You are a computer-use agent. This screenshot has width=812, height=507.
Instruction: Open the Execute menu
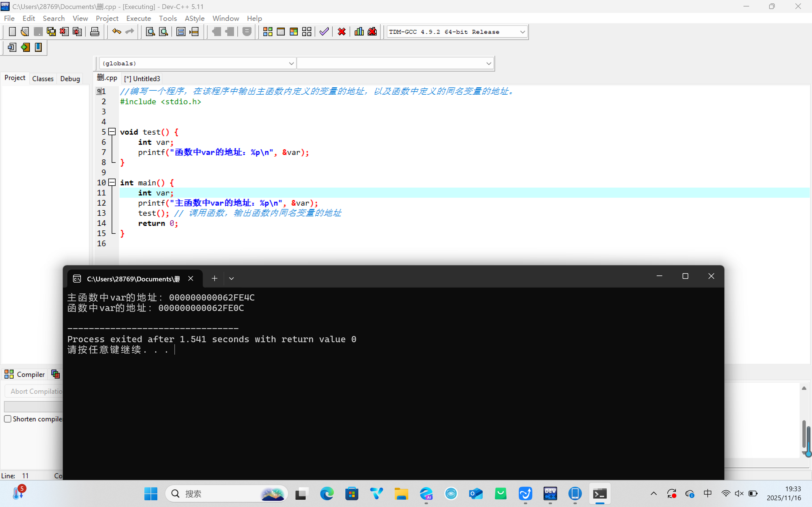point(138,18)
